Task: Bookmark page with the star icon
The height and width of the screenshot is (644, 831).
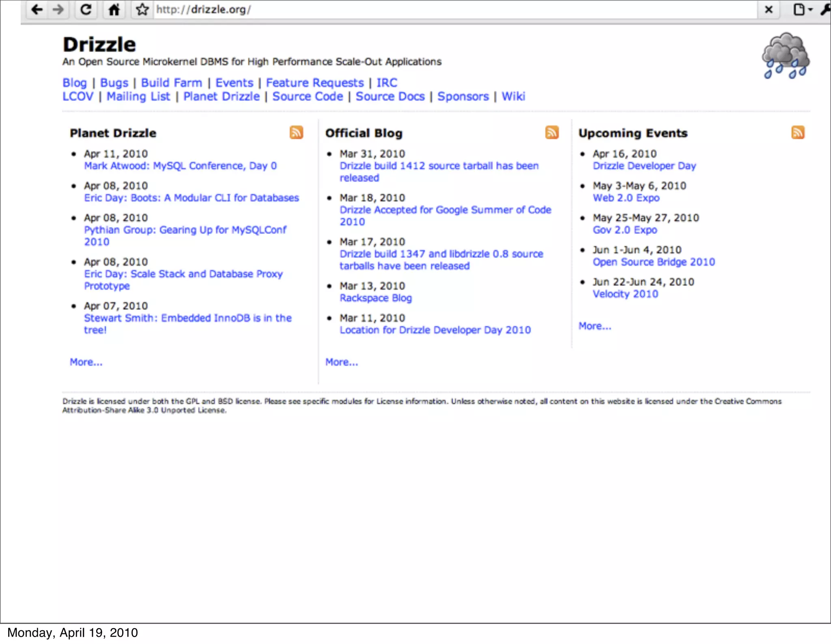Action: tap(142, 9)
